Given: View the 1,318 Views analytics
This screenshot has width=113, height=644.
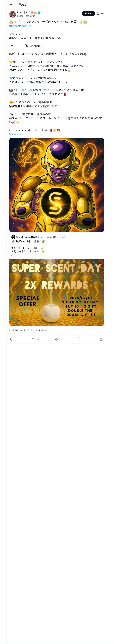Looking at the screenshot, I should 41,331.
